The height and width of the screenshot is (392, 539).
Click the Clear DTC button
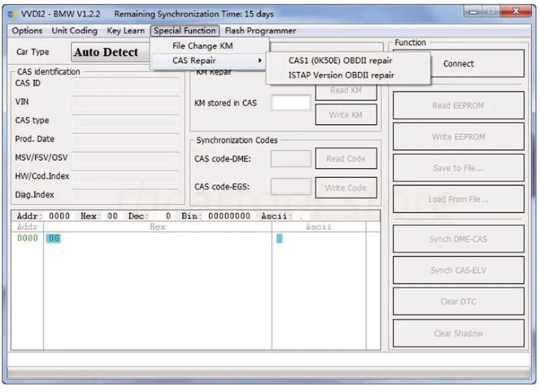point(458,301)
